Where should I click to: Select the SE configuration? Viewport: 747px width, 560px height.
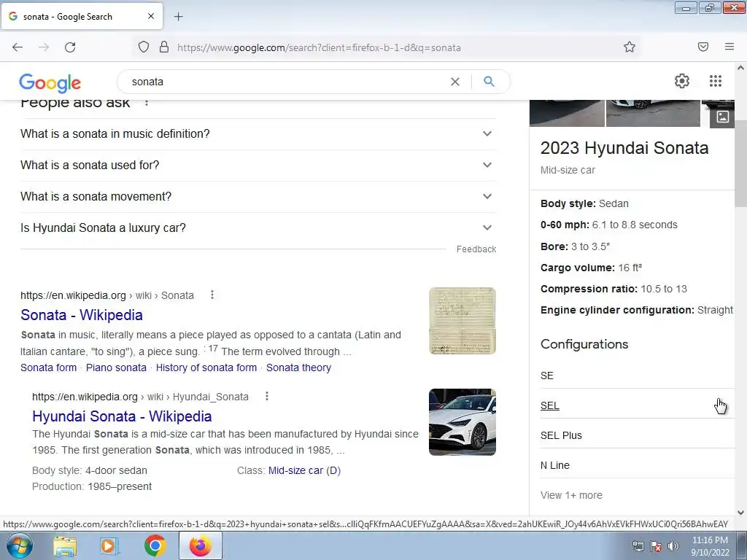click(638, 376)
